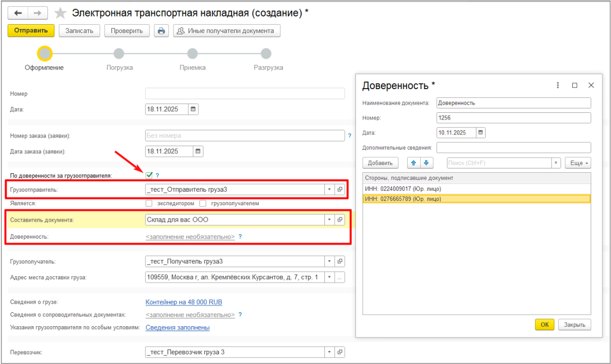This screenshot has width=611, height=364.
Task: Switch to the Погрузка stage
Action: [119, 53]
